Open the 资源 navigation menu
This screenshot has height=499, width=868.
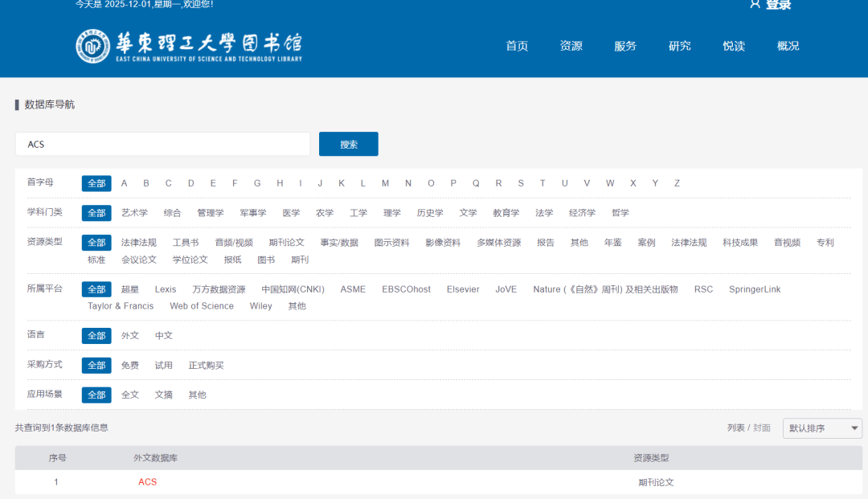click(x=571, y=46)
